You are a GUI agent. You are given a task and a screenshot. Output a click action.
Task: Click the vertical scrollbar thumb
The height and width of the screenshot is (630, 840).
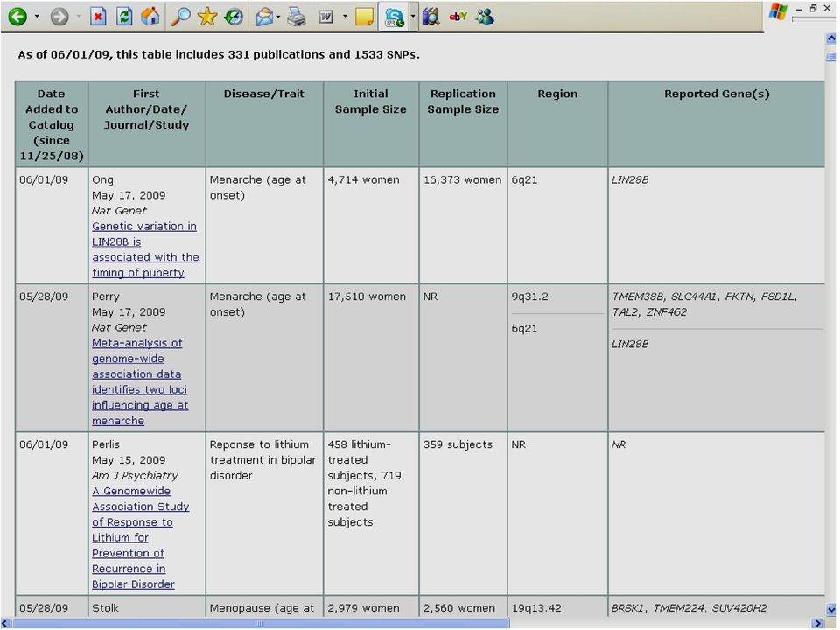pyautogui.click(x=831, y=56)
